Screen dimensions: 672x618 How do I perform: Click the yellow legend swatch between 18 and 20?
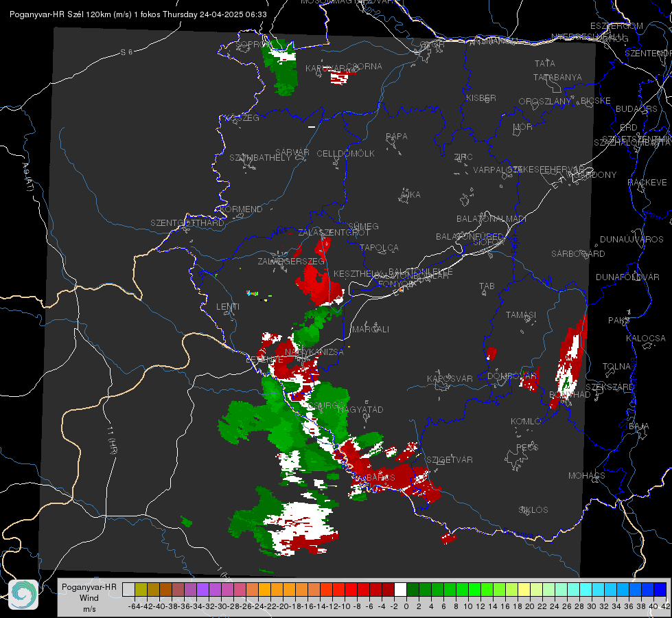click(524, 590)
